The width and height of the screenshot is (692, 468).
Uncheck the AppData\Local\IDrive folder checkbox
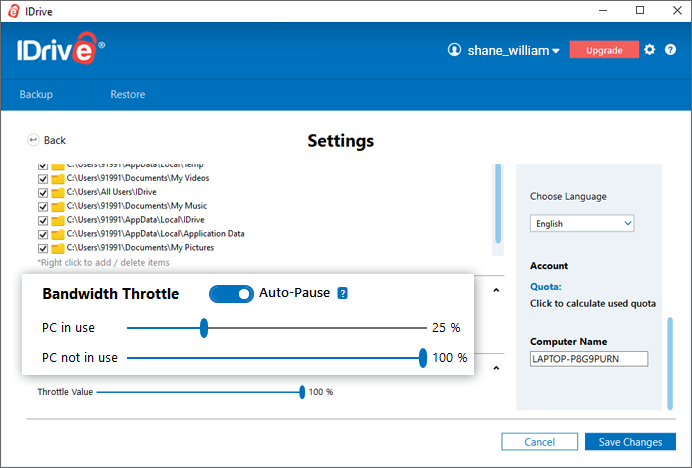(43, 220)
